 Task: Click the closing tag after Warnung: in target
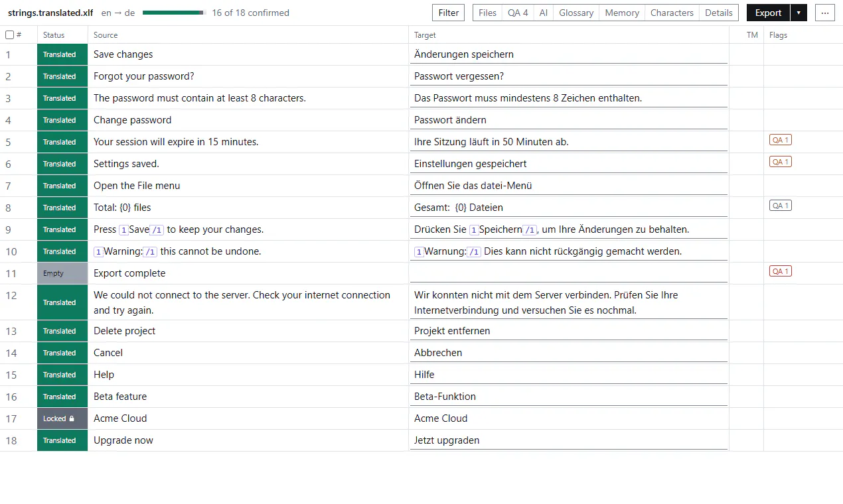coord(474,252)
